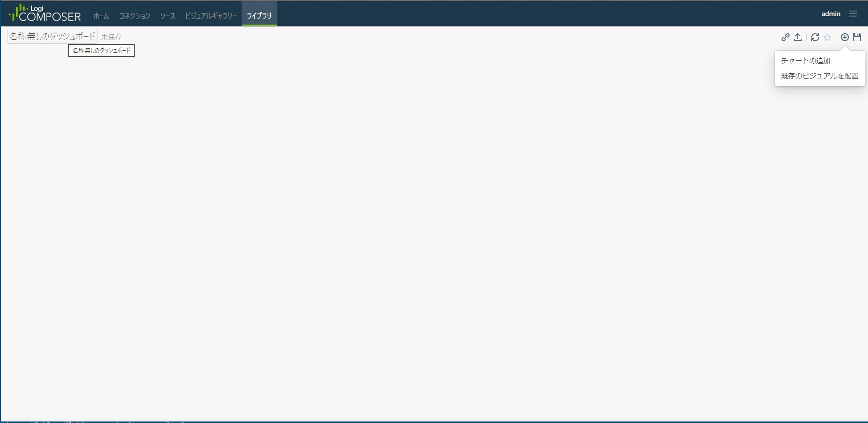The image size is (868, 423).
Task: Click the 未保存 status label
Action: point(111,37)
